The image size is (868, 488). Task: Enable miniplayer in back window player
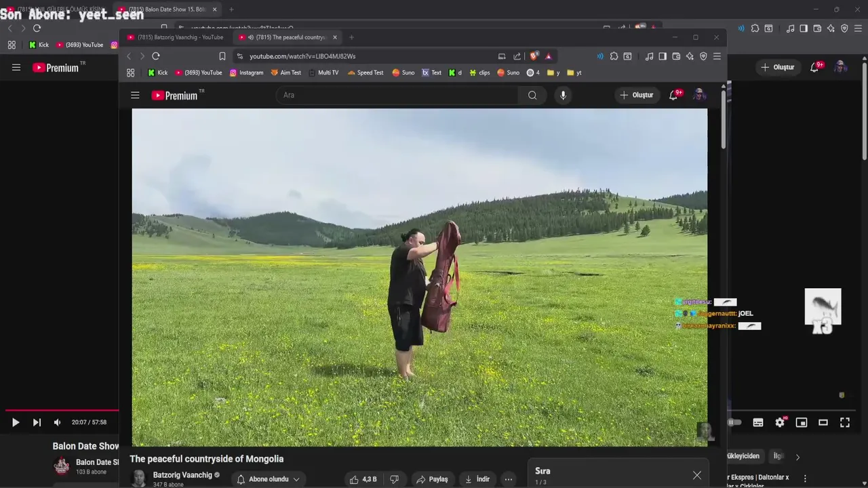(802, 422)
